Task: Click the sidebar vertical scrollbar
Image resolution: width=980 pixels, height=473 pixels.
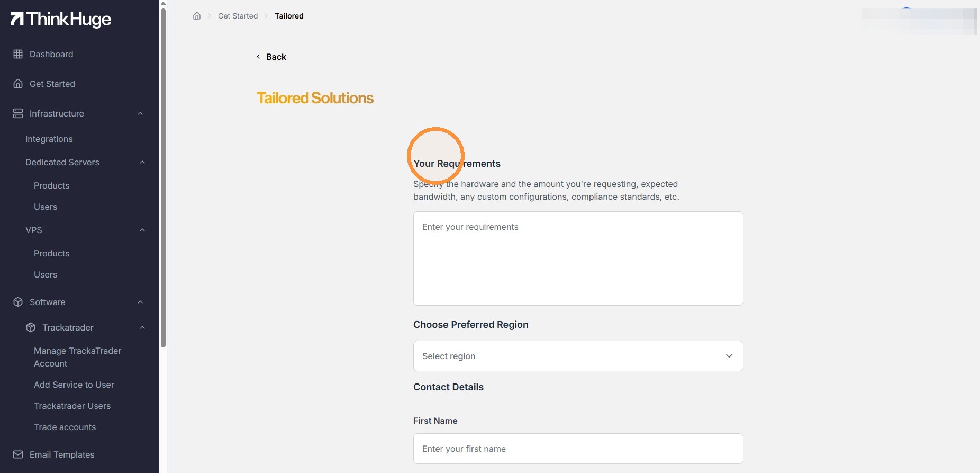Action: 164,177
